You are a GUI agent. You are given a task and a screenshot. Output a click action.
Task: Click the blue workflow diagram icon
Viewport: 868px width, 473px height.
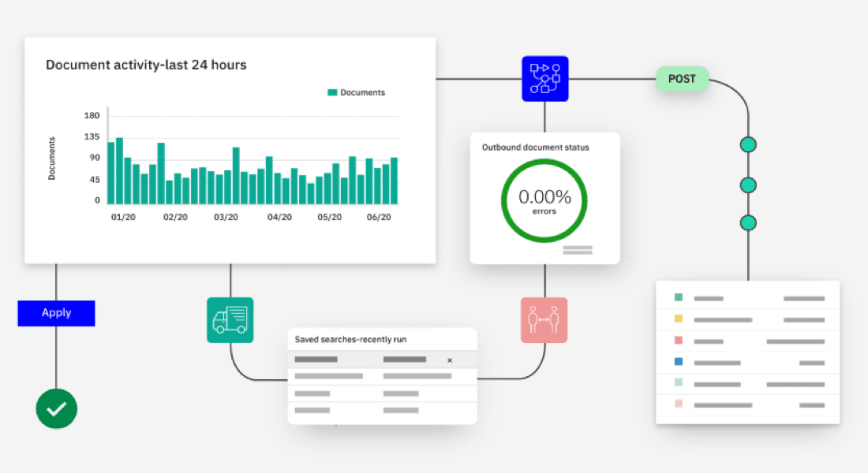tap(544, 78)
